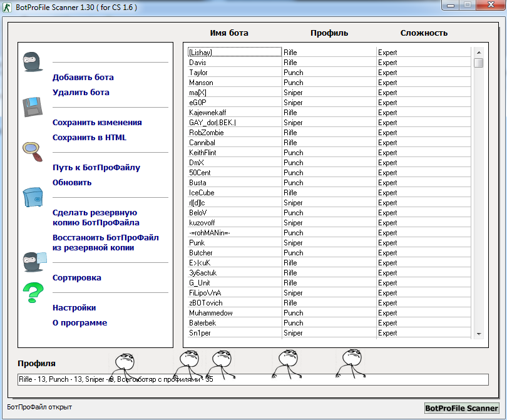The width and height of the screenshot is (507, 420).
Task: Click Удалить бота link
Action: coord(81,93)
